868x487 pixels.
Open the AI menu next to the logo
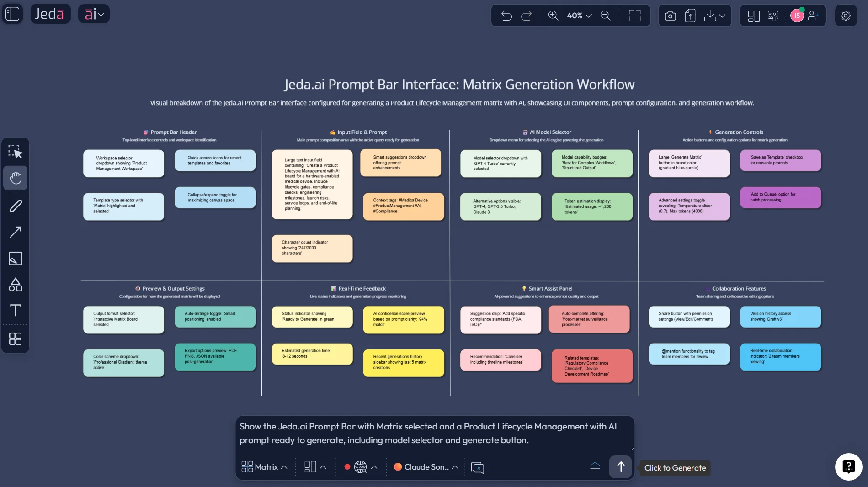[94, 14]
